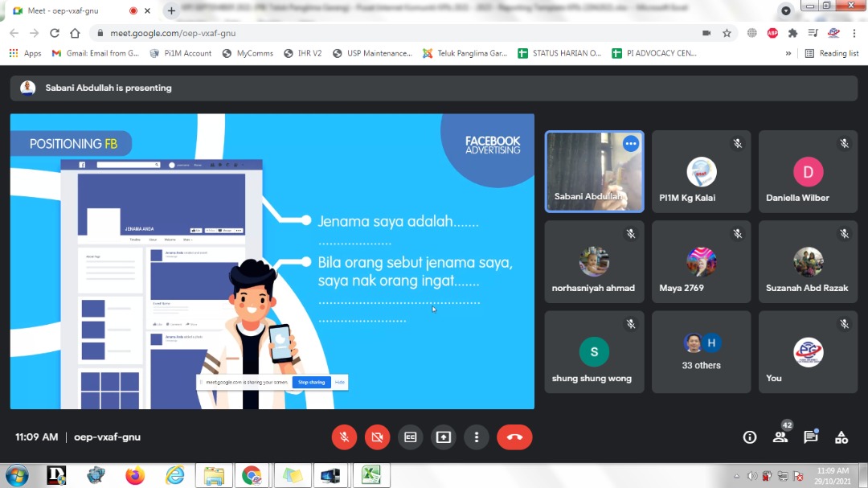The width and height of the screenshot is (868, 488).
Task: Open Firefox from taskbar
Action: coord(134,475)
